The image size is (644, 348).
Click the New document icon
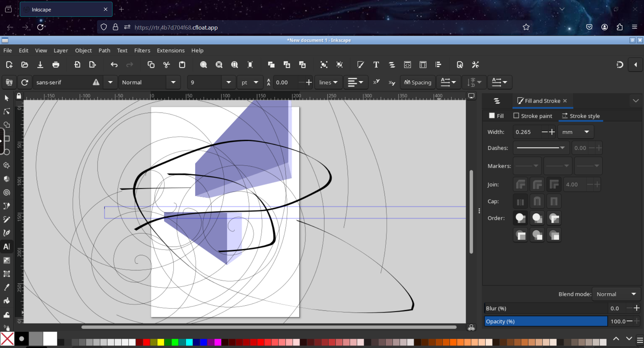[9, 65]
